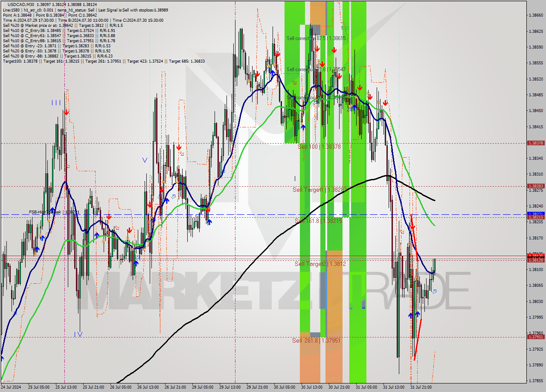Click the 'Sell %20 @ Entry -50: 1.3878' line
The image size is (546, 392).
(57, 51)
